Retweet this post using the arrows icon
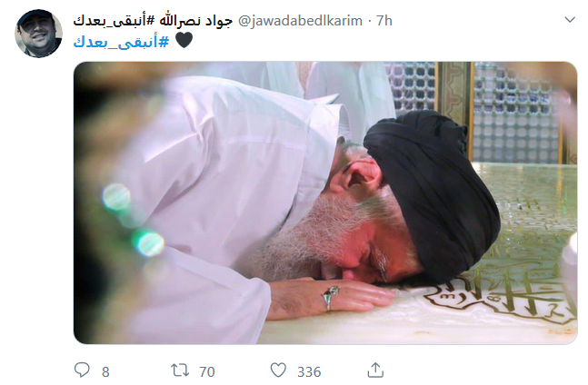The image size is (588, 385). point(180,370)
